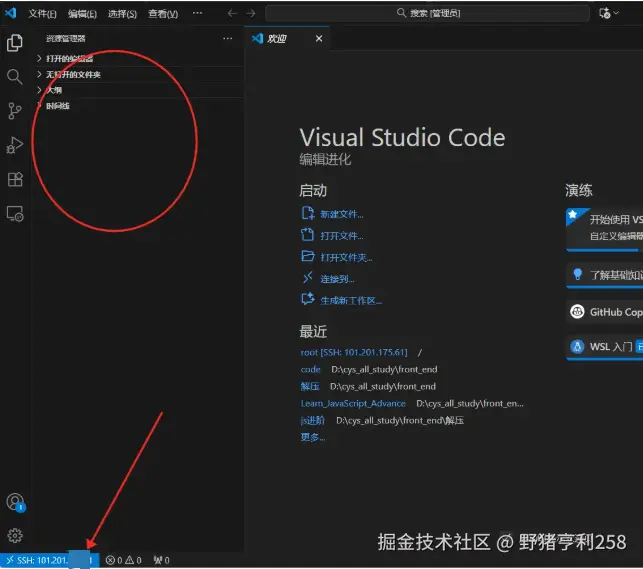Open the Copilot chat icon dropdown
Screen dimensions: 643x569
609,14
